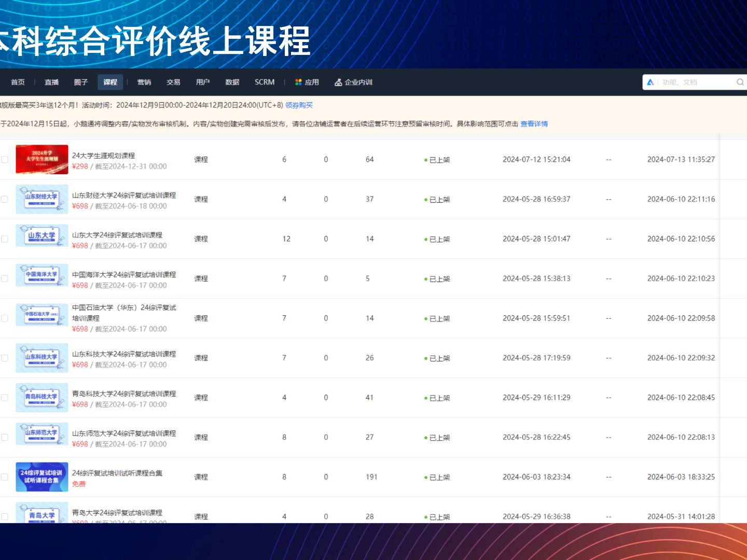Check the box for 中国海洋大学 course row
Viewport: 747px width, 560px height.
[5, 278]
